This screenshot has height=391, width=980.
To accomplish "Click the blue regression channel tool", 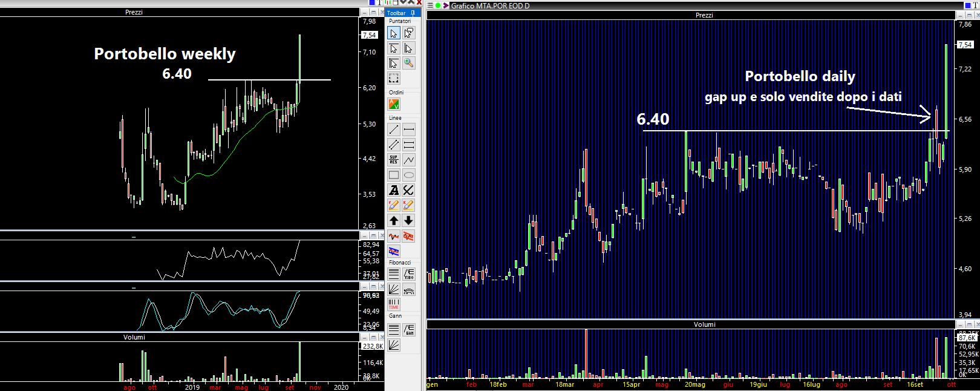I will click(394, 251).
